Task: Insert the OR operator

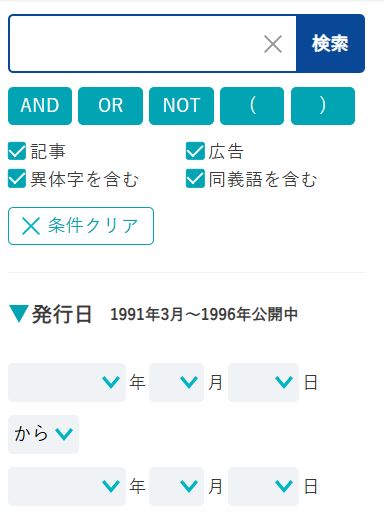Action: click(x=111, y=106)
